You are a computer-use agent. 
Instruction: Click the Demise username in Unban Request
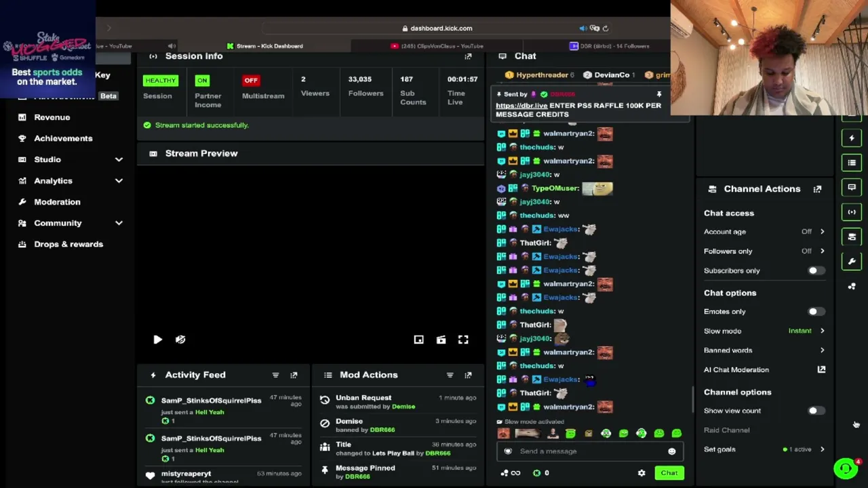[x=403, y=407]
